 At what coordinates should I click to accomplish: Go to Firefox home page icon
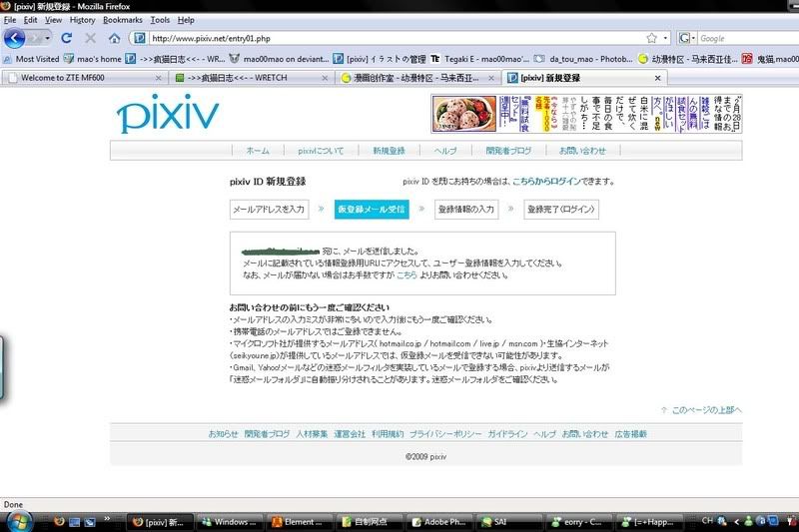pyautogui.click(x=114, y=38)
